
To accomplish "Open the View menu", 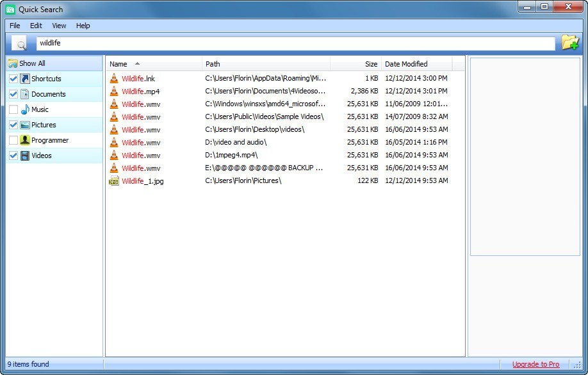I will pyautogui.click(x=59, y=26).
